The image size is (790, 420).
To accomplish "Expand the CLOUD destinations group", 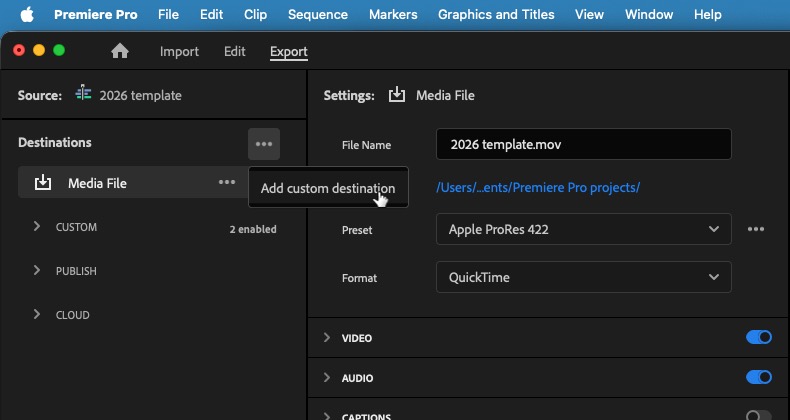I will coord(36,314).
